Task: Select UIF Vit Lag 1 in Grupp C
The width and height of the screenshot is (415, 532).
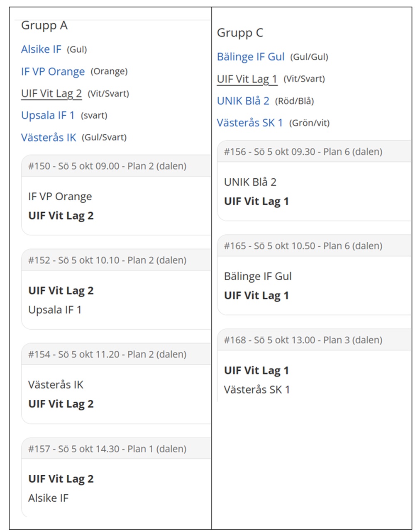Action: 247,79
